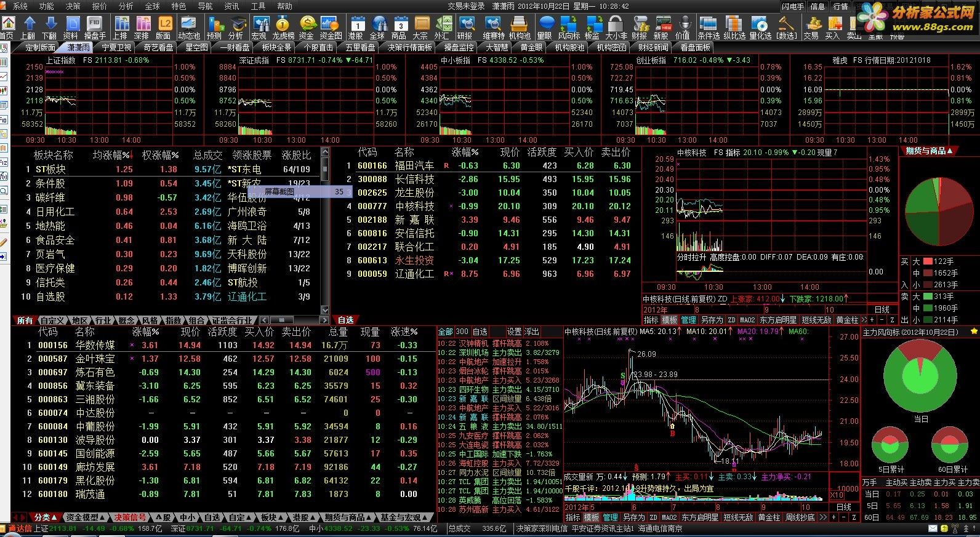Expand the 港股▲ bottom tab menu
Image resolution: width=980 pixels, height=537 pixels.
(x=303, y=518)
